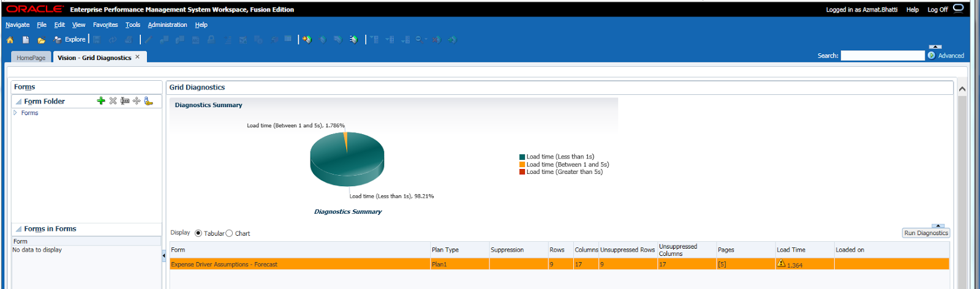
Task: Open the Help menu in the menu bar
Action: tap(202, 24)
